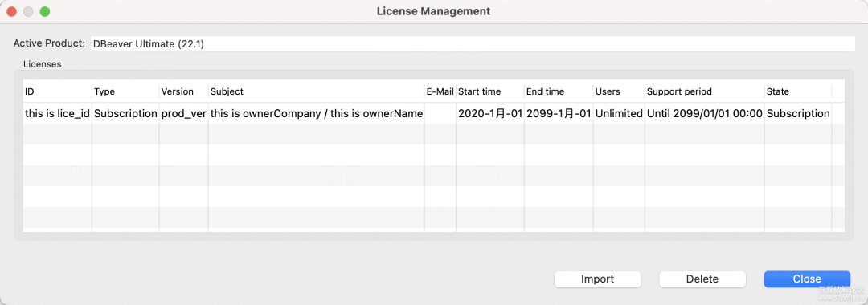Select the Active Product text field
868x305 pixels.
tap(473, 43)
